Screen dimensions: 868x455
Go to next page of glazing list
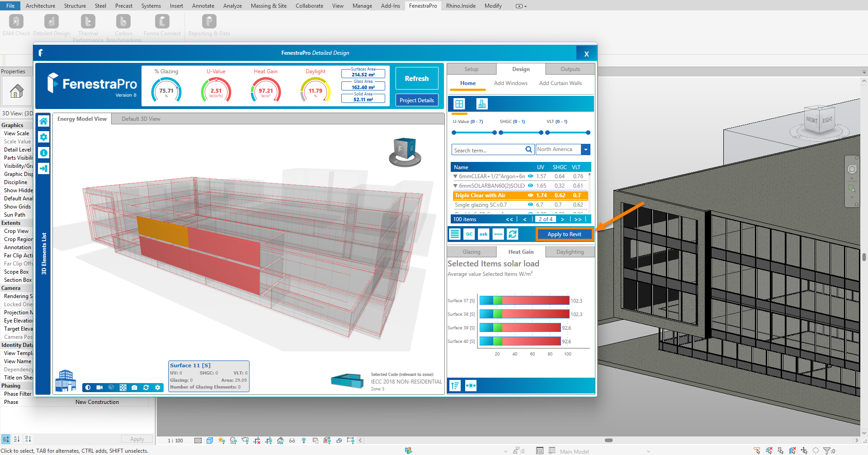(x=562, y=219)
